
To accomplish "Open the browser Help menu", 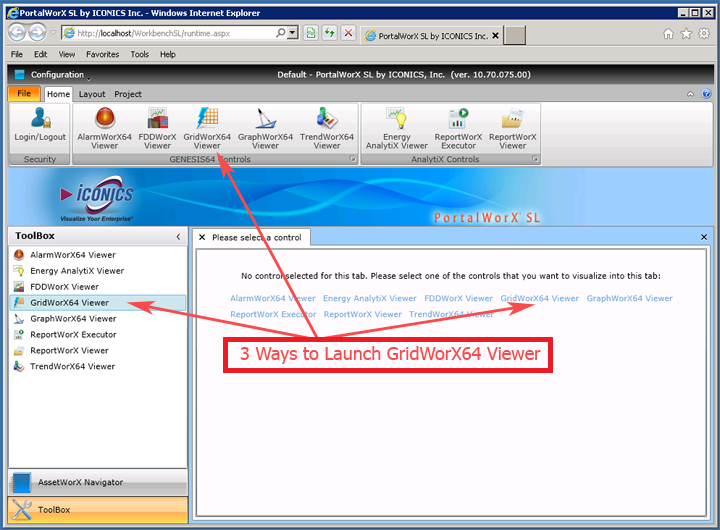I will (168, 54).
